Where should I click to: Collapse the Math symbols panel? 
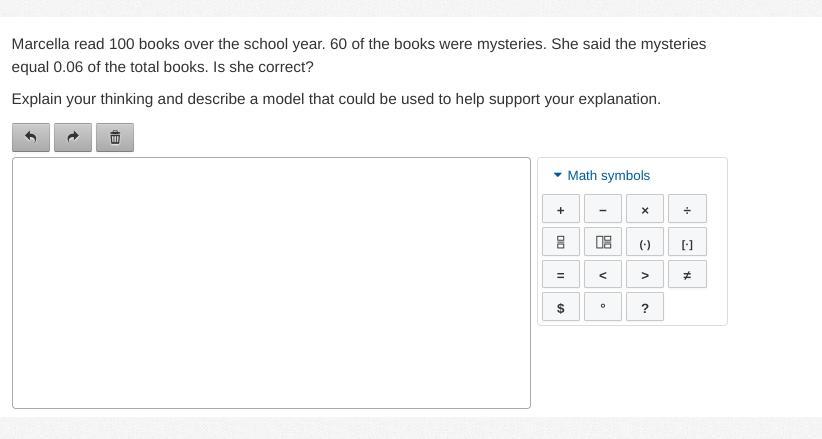pos(600,175)
